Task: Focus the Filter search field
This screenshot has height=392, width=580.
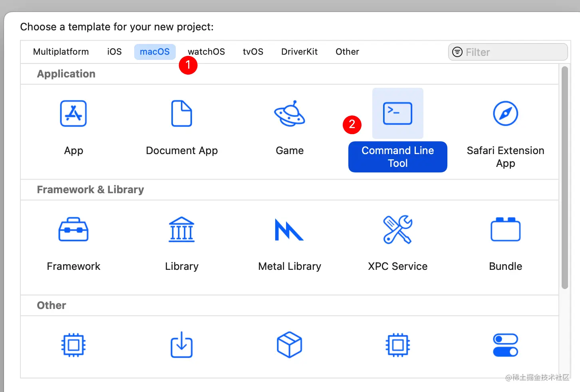Action: click(508, 52)
